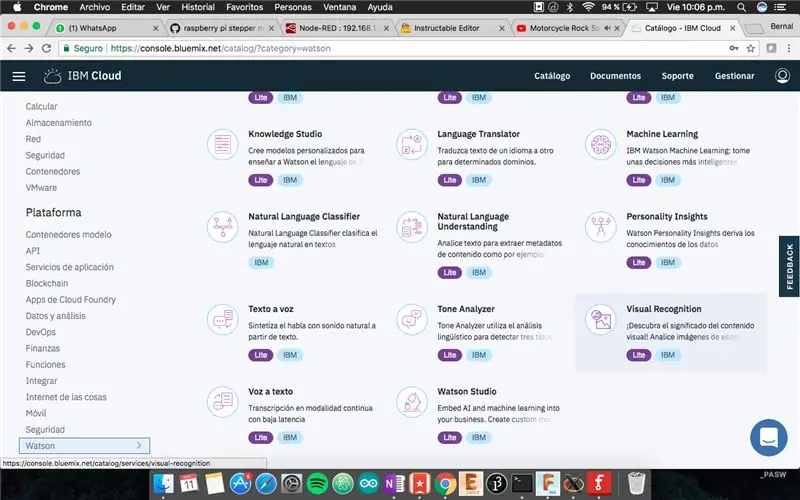Screen dimensions: 800x500
Task: Launch Spotify from the dock
Action: [x=317, y=483]
